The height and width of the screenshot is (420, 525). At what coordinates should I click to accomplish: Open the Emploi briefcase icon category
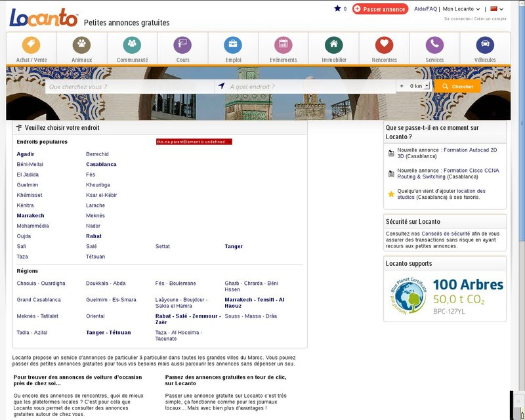coord(233,45)
